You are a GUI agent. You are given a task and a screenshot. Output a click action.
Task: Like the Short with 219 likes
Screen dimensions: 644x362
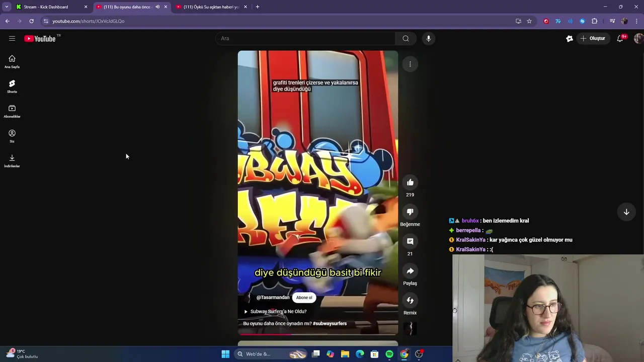[410, 183]
